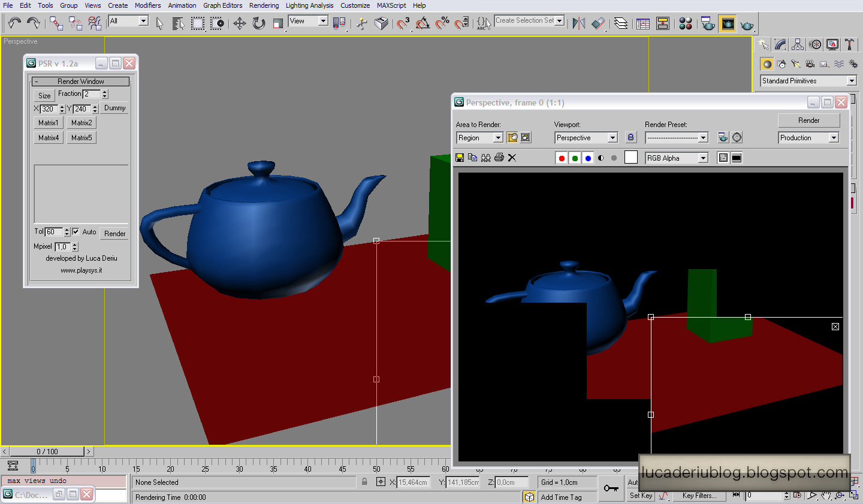This screenshot has height=504, width=863.
Task: Open the Lighting Analysis menu
Action: [x=309, y=5]
